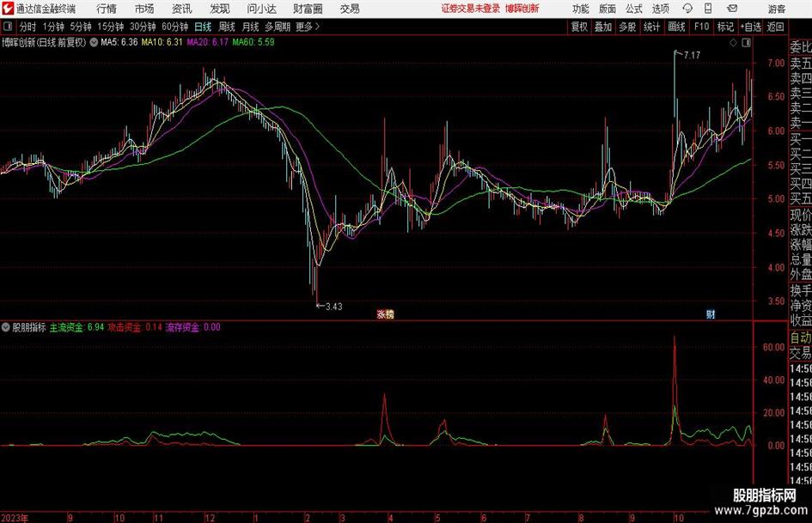Click the MA20: 6.17 indicator value
The height and width of the screenshot is (523, 812).
point(208,42)
